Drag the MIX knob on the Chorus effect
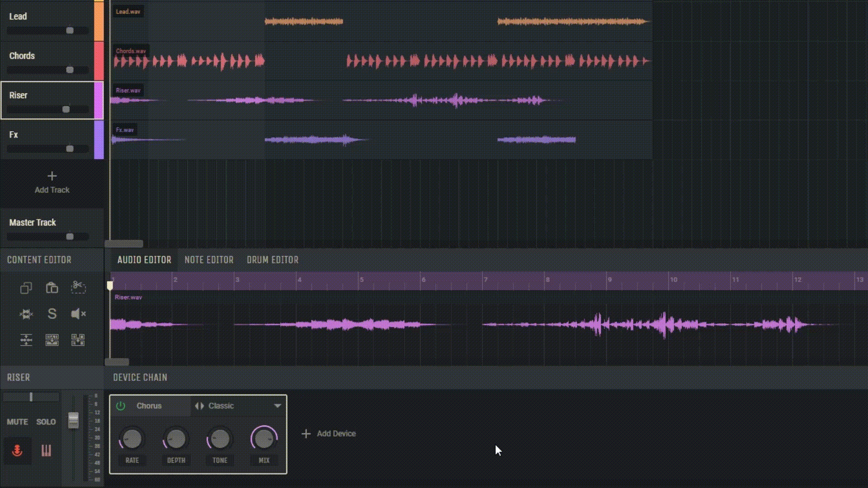 [x=264, y=439]
